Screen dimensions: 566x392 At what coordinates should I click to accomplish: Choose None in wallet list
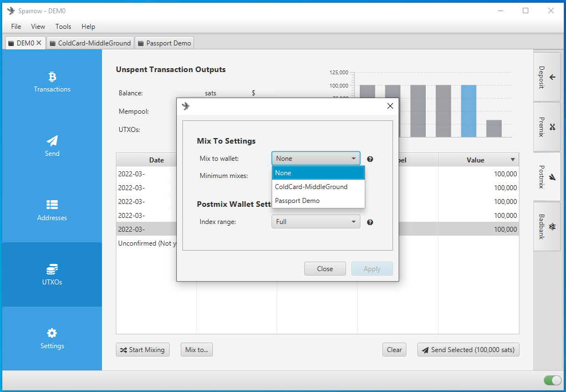pyautogui.click(x=318, y=173)
